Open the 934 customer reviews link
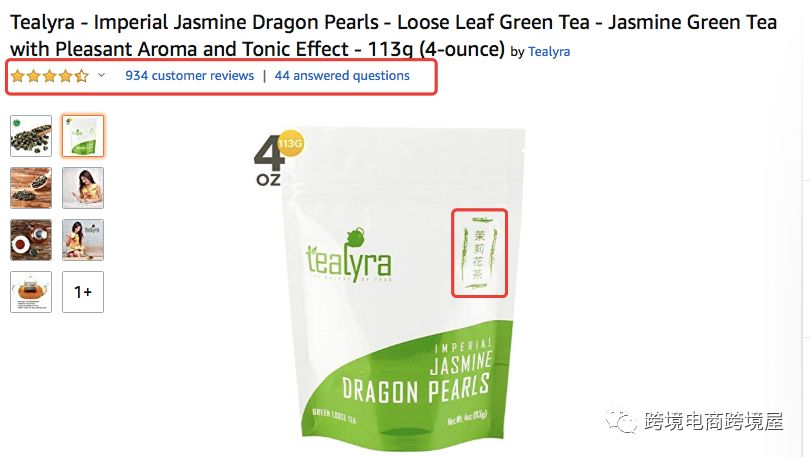This screenshot has width=810, height=457. point(190,75)
